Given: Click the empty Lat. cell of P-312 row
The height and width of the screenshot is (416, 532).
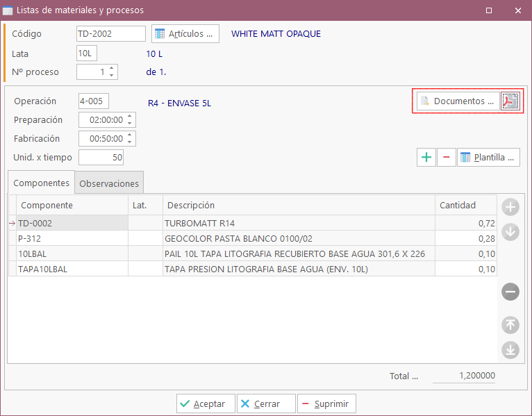Looking at the screenshot, I should point(145,238).
